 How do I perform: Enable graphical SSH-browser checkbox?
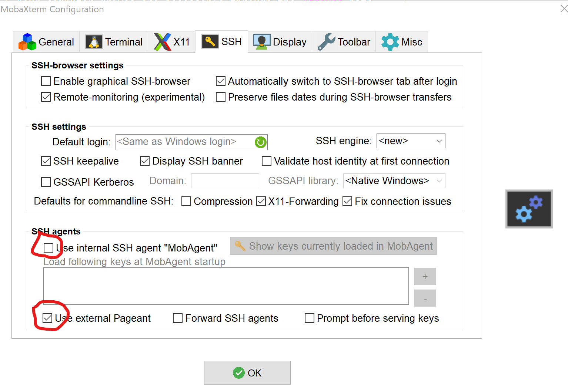pyautogui.click(x=46, y=81)
